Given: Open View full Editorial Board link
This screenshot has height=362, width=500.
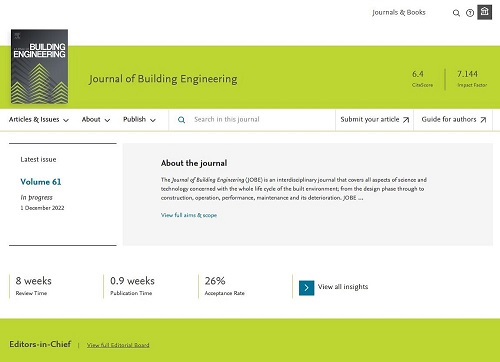Looking at the screenshot, I should [x=118, y=345].
